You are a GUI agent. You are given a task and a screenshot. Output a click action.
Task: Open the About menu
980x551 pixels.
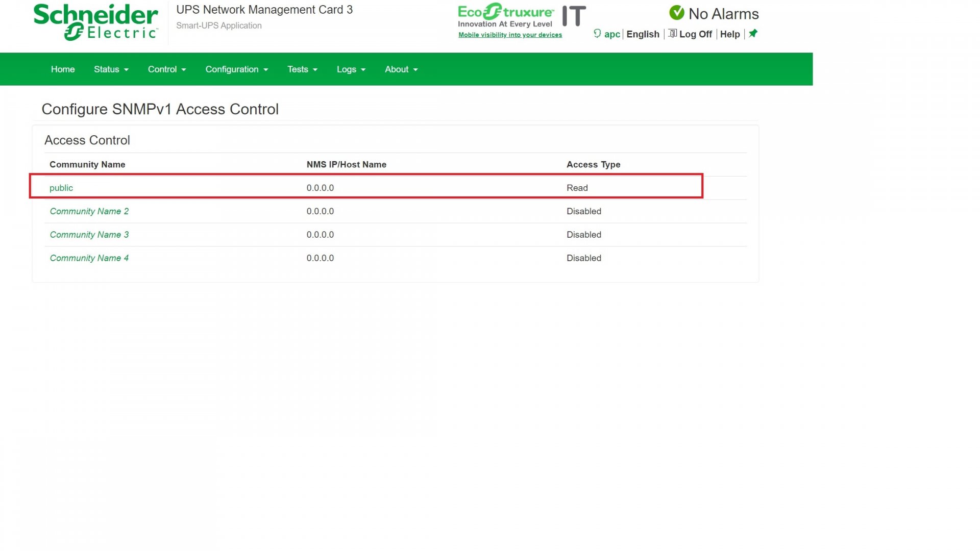coord(401,69)
